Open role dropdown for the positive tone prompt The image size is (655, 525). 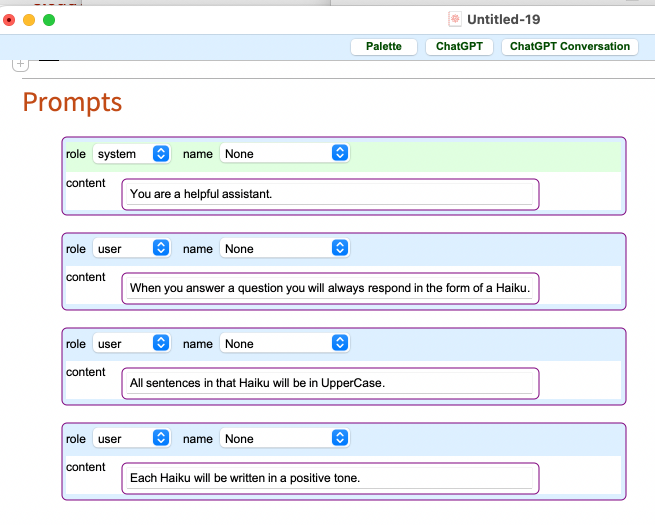pyautogui.click(x=132, y=439)
